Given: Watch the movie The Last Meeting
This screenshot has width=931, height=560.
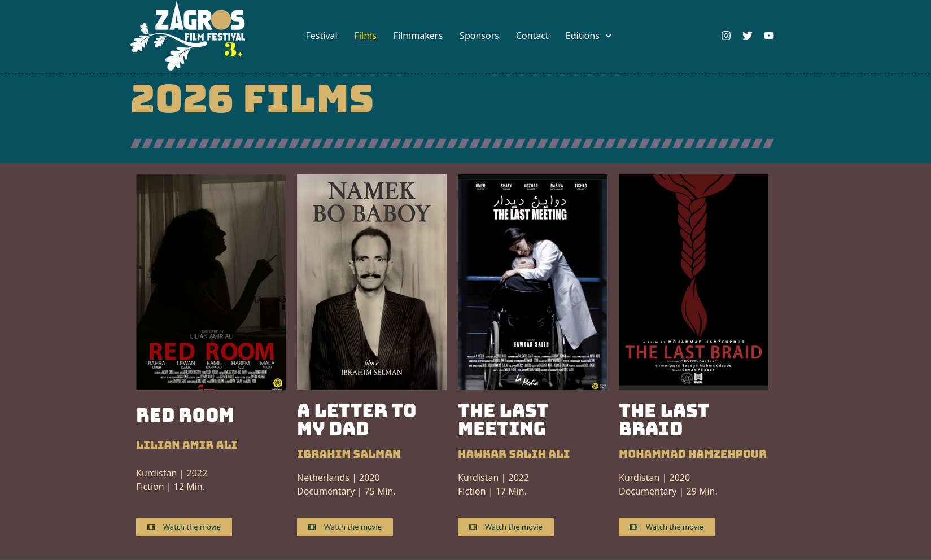Looking at the screenshot, I should (506, 527).
